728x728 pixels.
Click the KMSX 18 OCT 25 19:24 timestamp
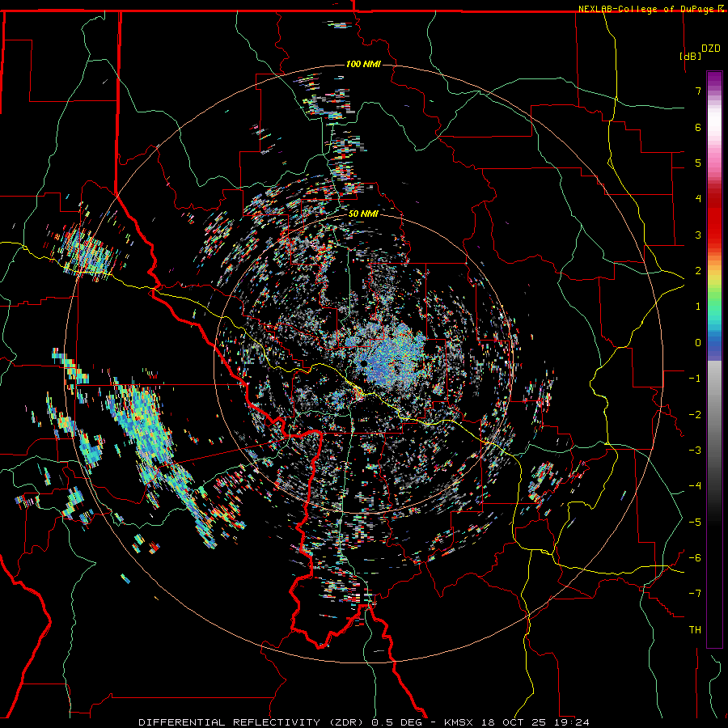pyautogui.click(x=517, y=722)
